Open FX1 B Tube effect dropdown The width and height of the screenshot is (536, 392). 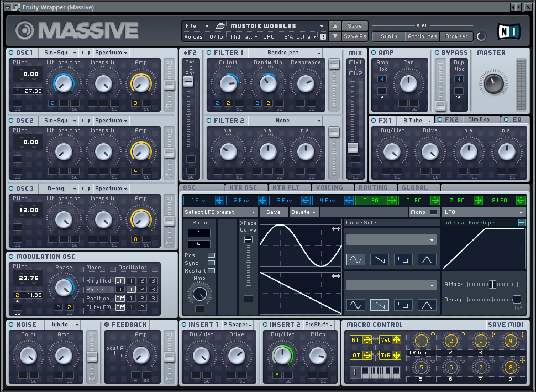tap(415, 120)
